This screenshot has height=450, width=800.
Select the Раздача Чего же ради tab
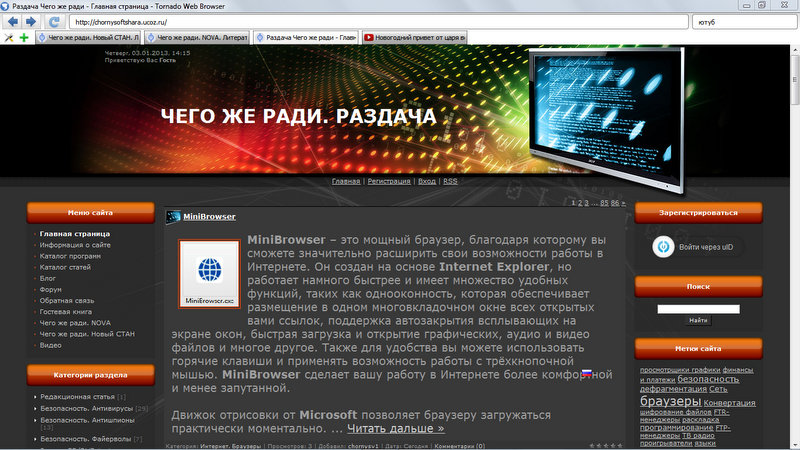pyautogui.click(x=306, y=37)
